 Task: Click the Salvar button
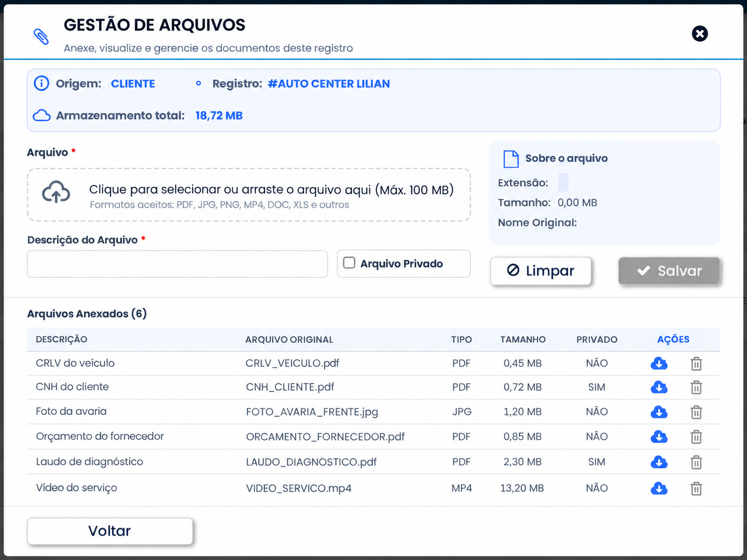(669, 271)
